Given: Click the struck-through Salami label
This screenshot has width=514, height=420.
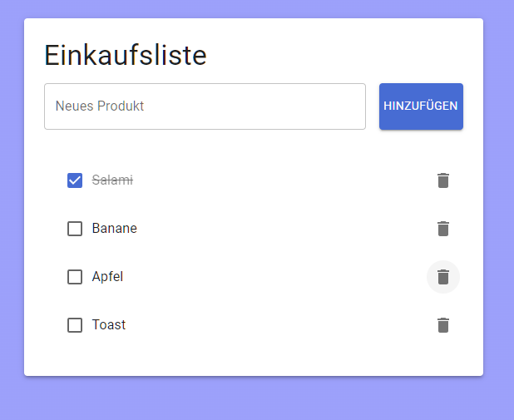Looking at the screenshot, I should click(x=112, y=180).
